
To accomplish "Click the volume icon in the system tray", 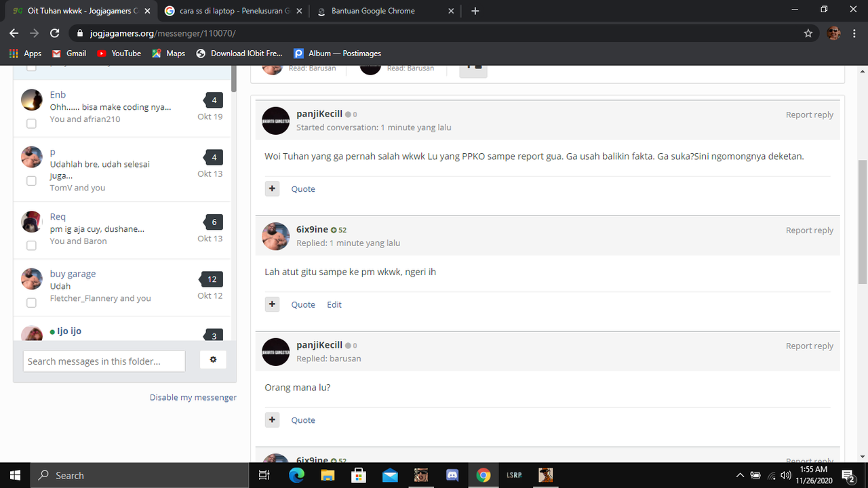I will (x=786, y=475).
